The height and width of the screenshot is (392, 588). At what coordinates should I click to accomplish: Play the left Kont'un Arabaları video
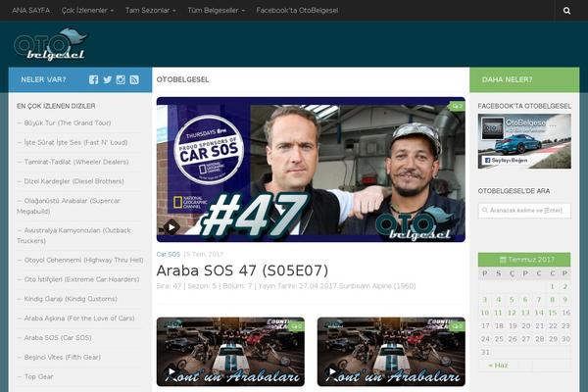pos(171,371)
